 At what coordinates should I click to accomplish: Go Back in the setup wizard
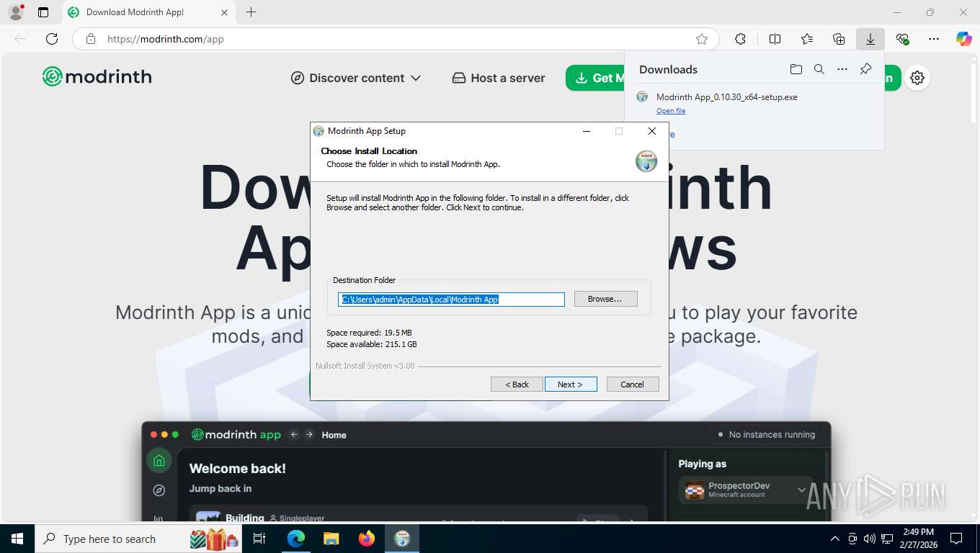pos(517,385)
